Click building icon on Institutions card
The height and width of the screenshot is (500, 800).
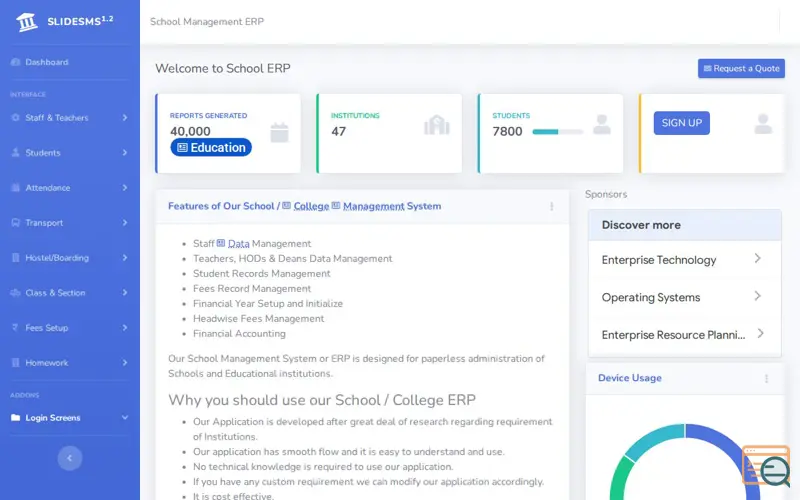click(x=437, y=126)
